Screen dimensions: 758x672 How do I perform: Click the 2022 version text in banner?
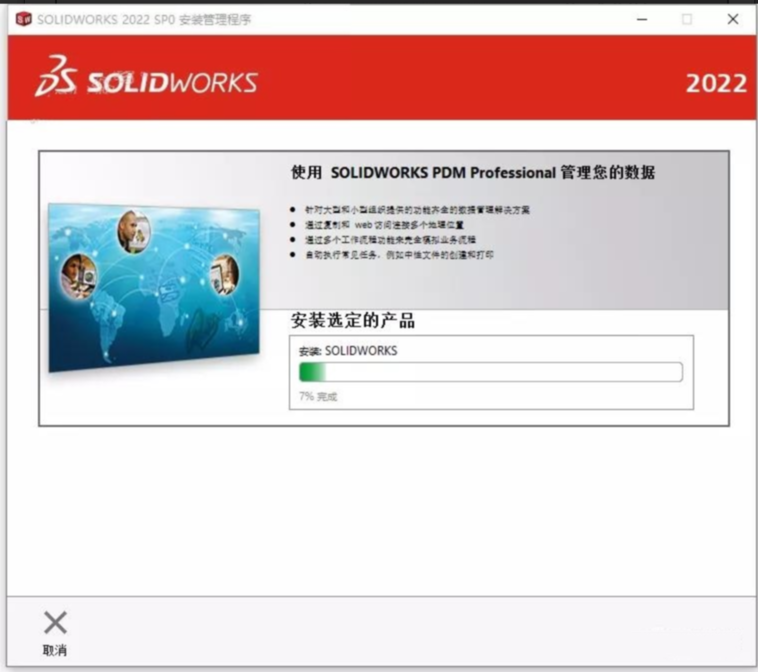(716, 83)
